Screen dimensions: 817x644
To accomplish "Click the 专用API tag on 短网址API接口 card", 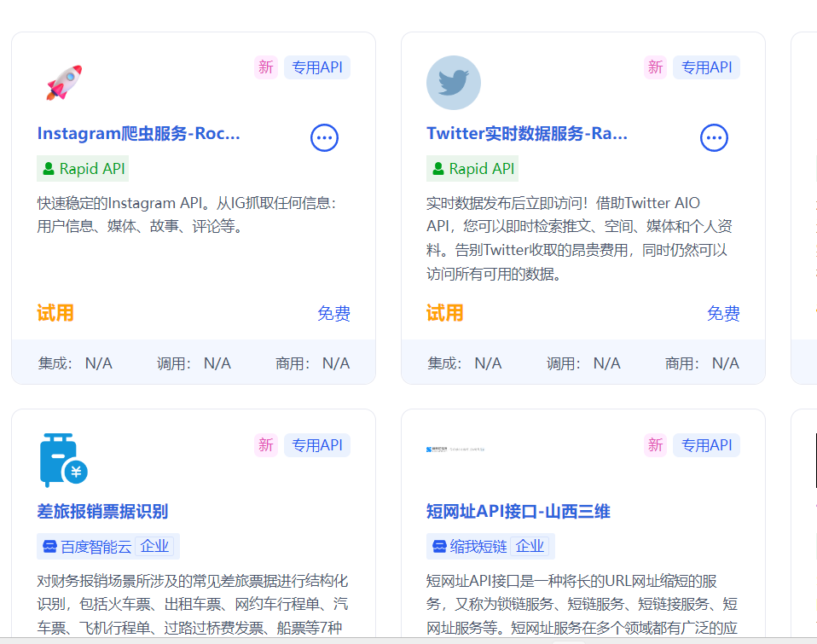I will (x=706, y=445).
